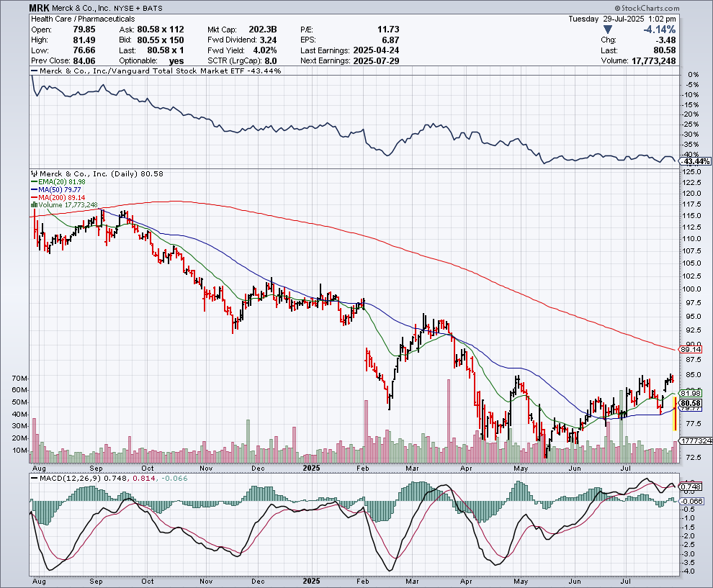Image resolution: width=713 pixels, height=588 pixels.
Task: Click the yellow-highlighted latest candlestick
Action: 675,414
